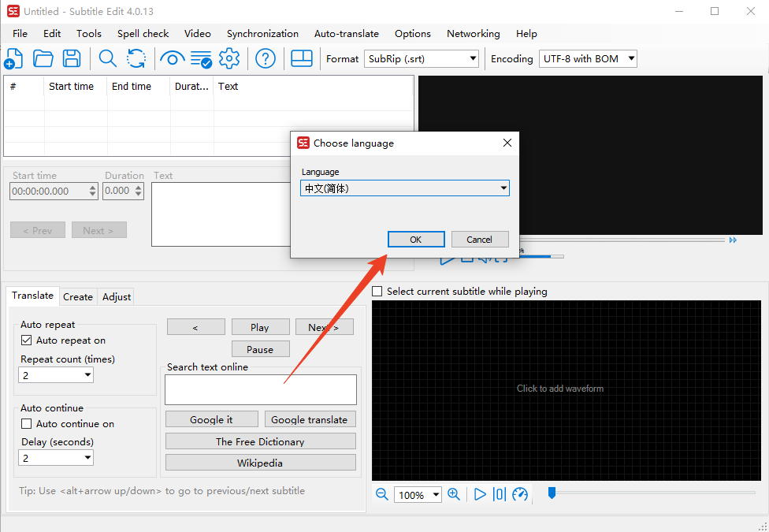The image size is (769, 532).
Task: Open Find with the magnifier toolbar icon
Action: coord(107,59)
